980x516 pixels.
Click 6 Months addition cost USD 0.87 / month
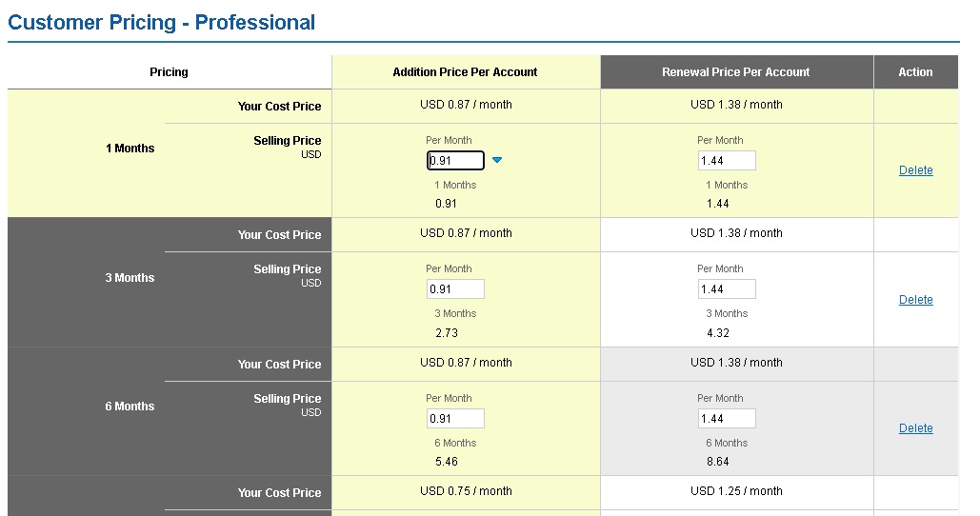[x=466, y=363]
